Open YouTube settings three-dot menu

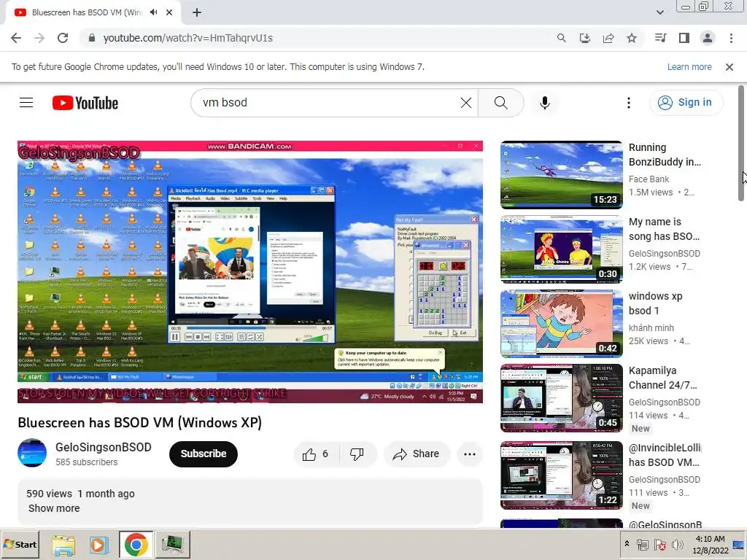tap(628, 102)
